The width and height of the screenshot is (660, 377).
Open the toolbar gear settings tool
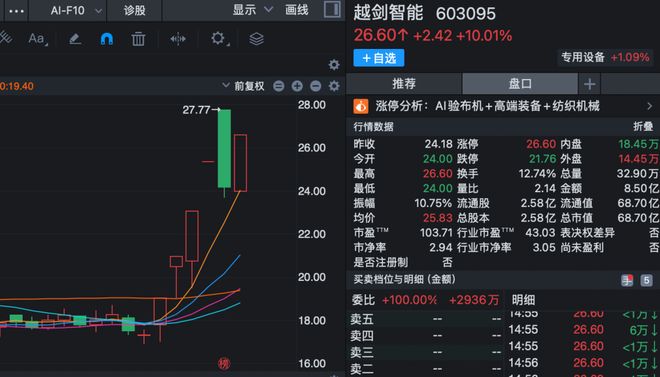point(218,39)
